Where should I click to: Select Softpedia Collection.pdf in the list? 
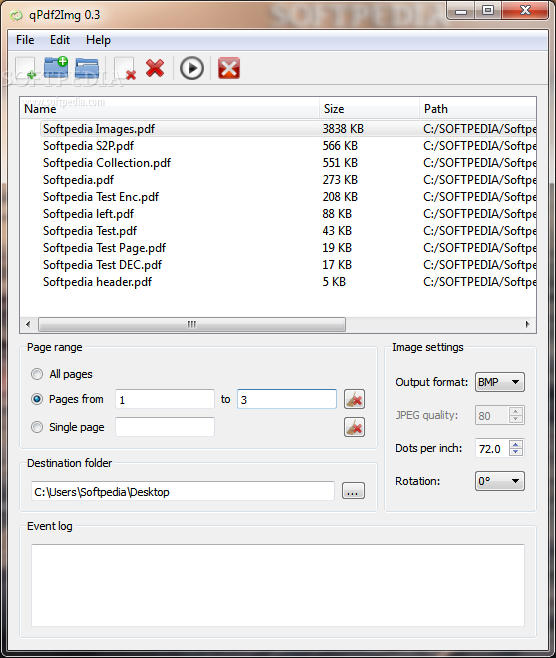click(107, 163)
